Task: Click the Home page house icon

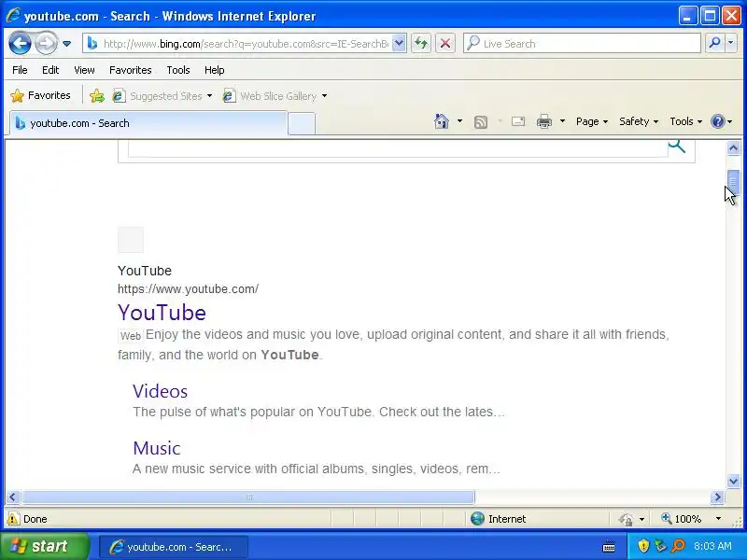Action: (442, 121)
